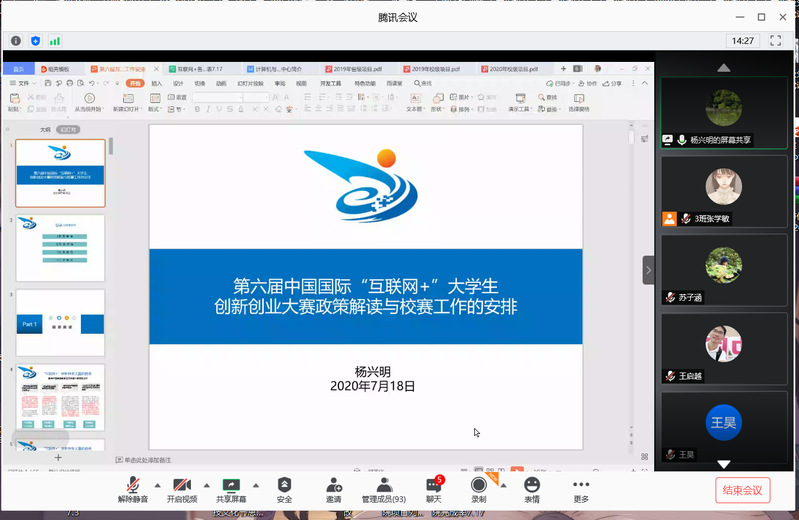
Task: Select the 插入 tab in shared ribbon
Action: point(157,84)
